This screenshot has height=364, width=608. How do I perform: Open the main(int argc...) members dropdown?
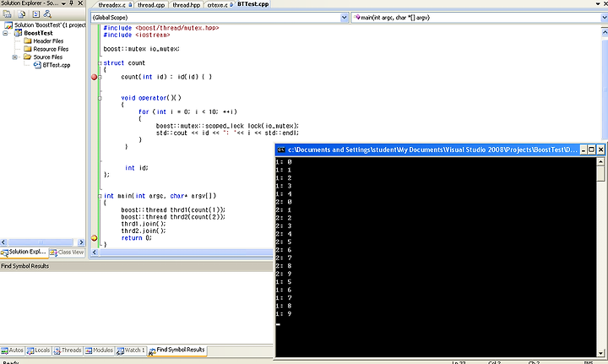pyautogui.click(x=604, y=18)
